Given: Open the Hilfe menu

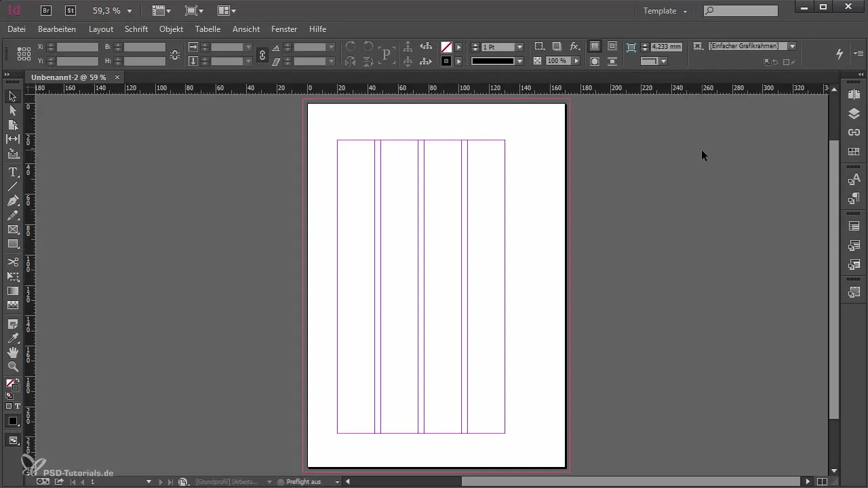Looking at the screenshot, I should click(x=317, y=29).
